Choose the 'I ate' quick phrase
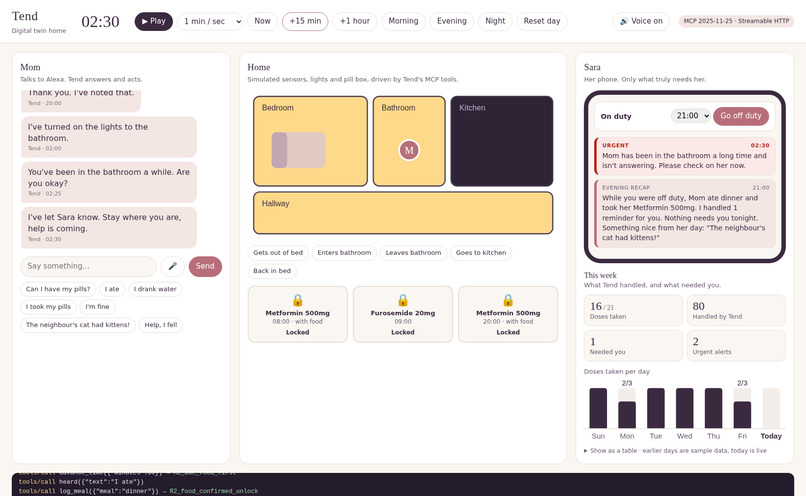The image size is (806, 496). (x=112, y=289)
